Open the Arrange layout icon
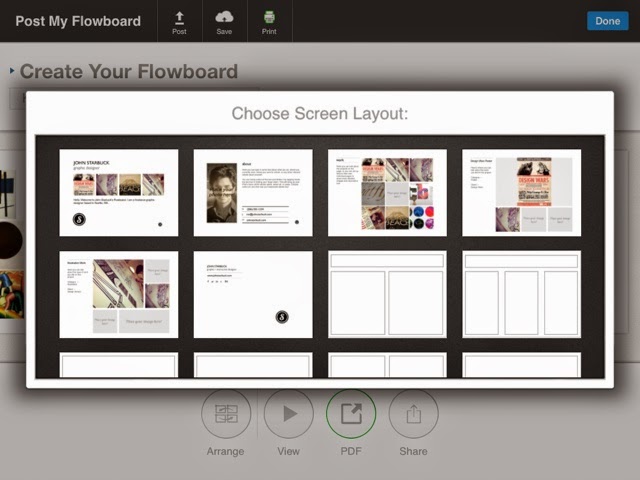Screen dimensions: 640x480 click(226, 413)
